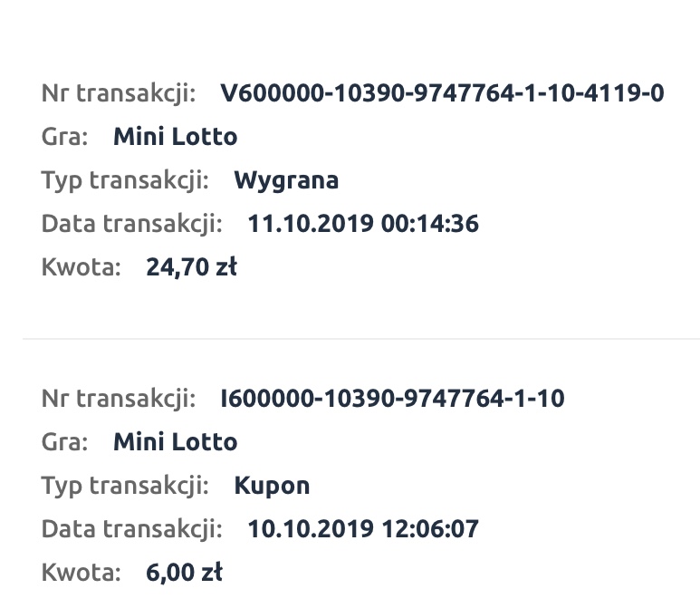This screenshot has height=608, width=700.
Task: Click the first Gra label
Action: (x=64, y=137)
